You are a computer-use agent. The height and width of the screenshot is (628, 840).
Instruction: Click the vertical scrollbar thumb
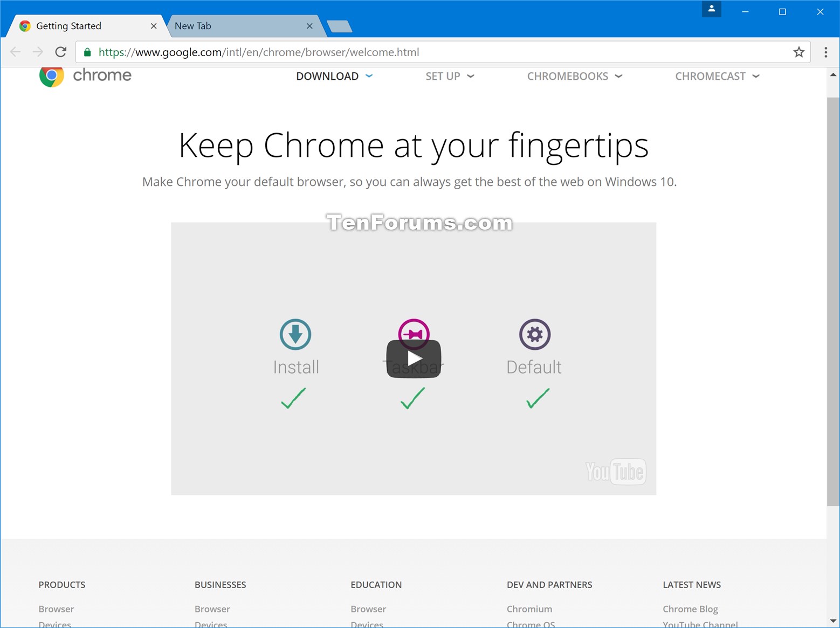[x=833, y=302]
